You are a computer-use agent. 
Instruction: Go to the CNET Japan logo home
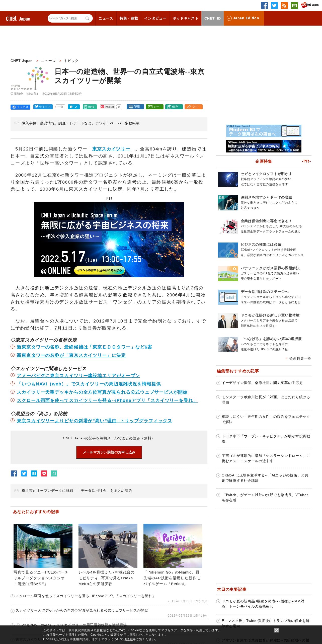(18, 19)
